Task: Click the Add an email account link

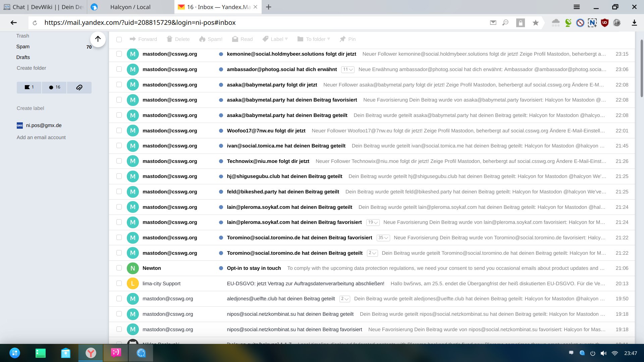Action: tap(41, 137)
